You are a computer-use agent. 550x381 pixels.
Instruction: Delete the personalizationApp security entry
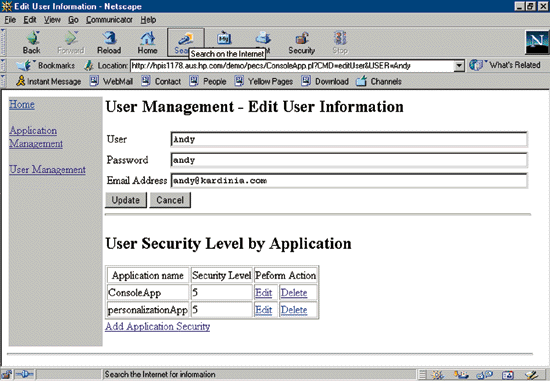pyautogui.click(x=294, y=310)
